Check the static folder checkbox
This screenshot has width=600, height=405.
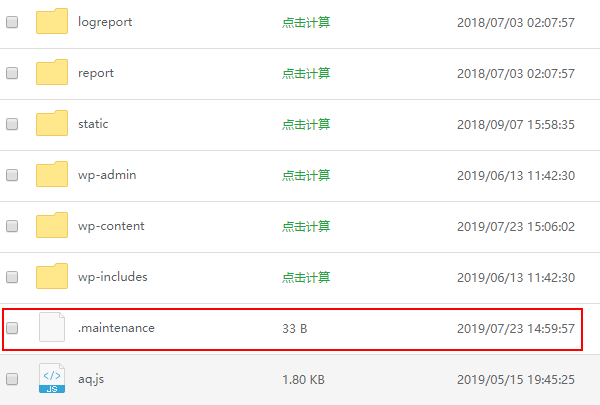tap(12, 124)
